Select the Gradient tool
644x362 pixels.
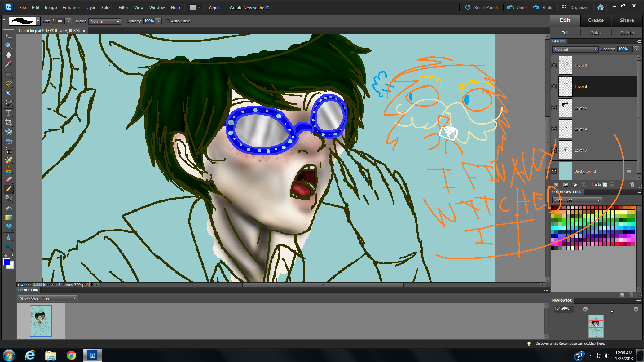click(9, 218)
